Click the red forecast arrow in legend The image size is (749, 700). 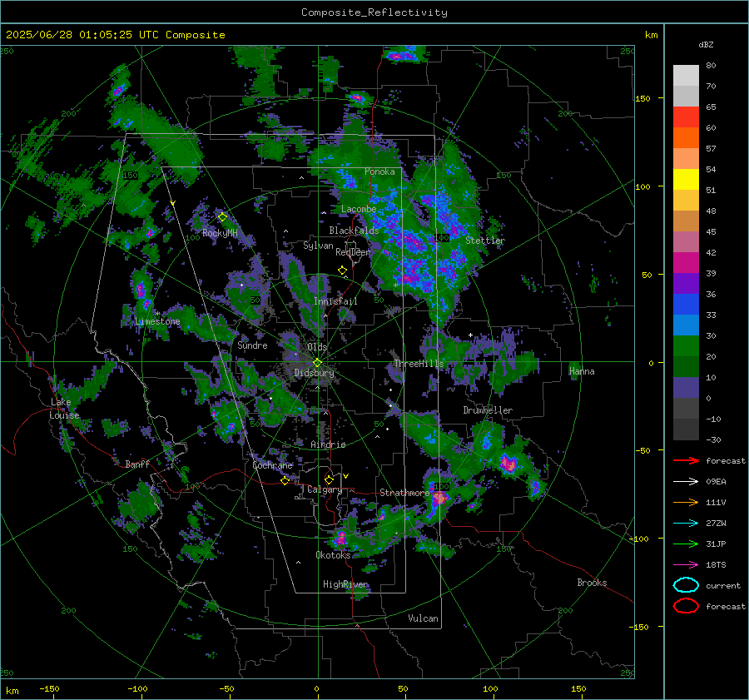686,460
